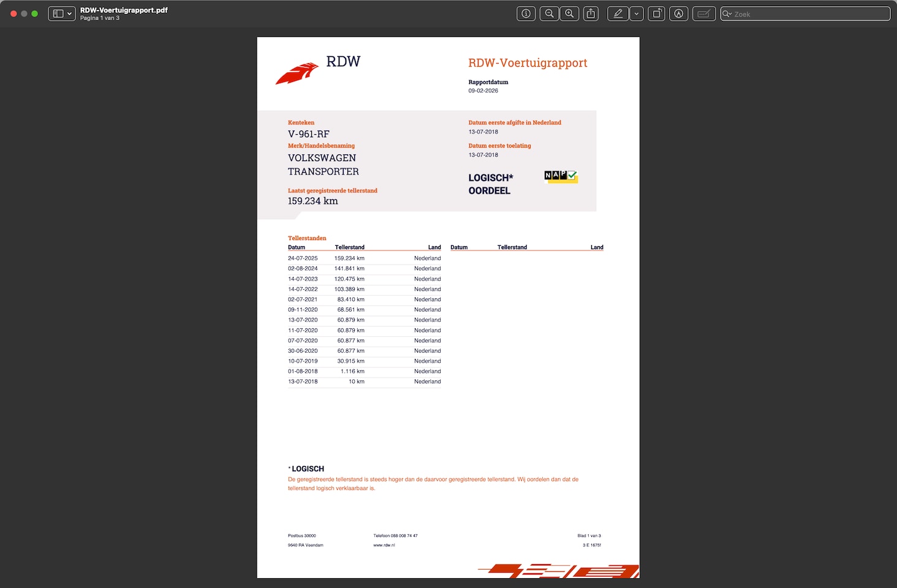
Task: Click the RDW-Voertuigrapport.pdf window title
Action: pyautogui.click(x=124, y=10)
